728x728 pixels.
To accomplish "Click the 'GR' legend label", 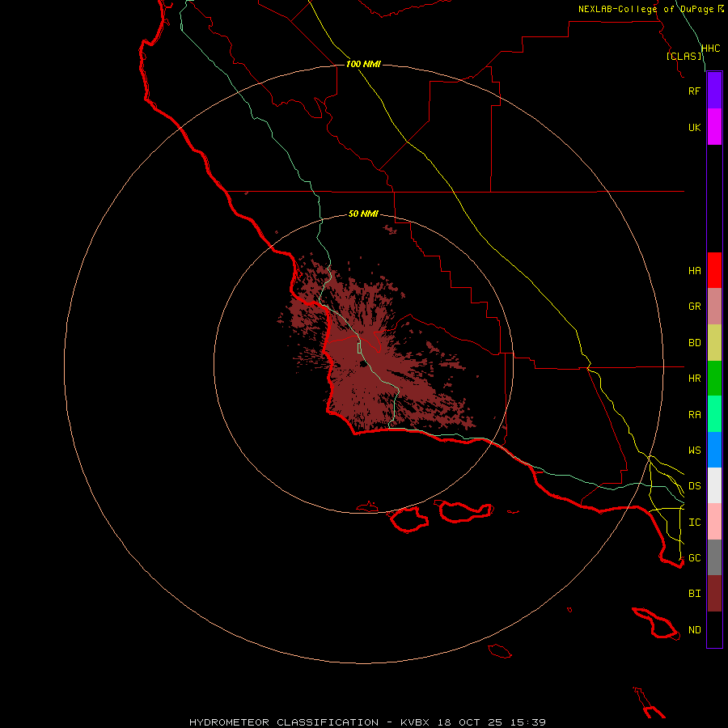I will pyautogui.click(x=694, y=307).
